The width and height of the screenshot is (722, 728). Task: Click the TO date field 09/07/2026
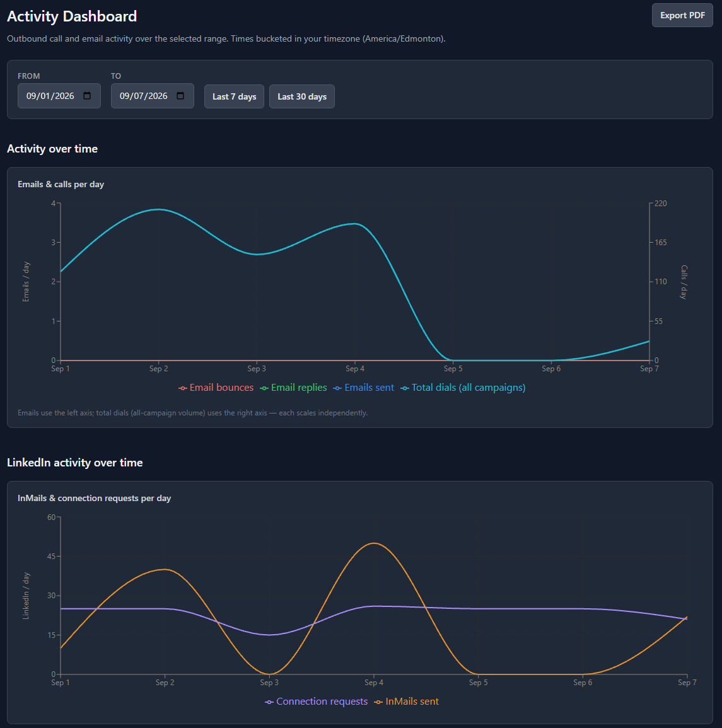153,96
